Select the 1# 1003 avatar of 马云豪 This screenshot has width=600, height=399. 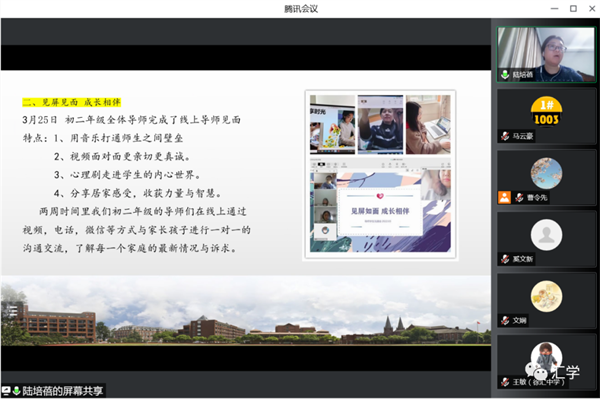coord(546,111)
